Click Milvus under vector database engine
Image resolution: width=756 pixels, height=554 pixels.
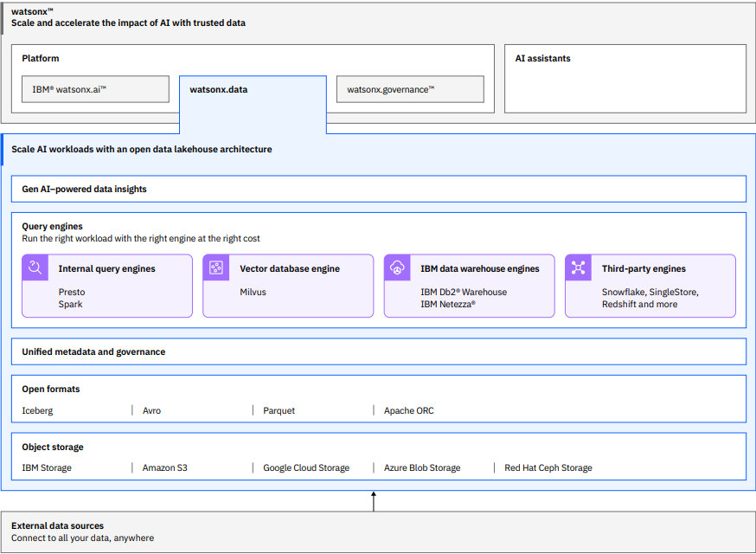point(253,292)
